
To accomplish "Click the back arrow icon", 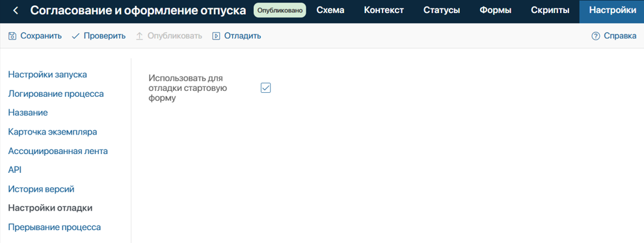I will pos(16,10).
